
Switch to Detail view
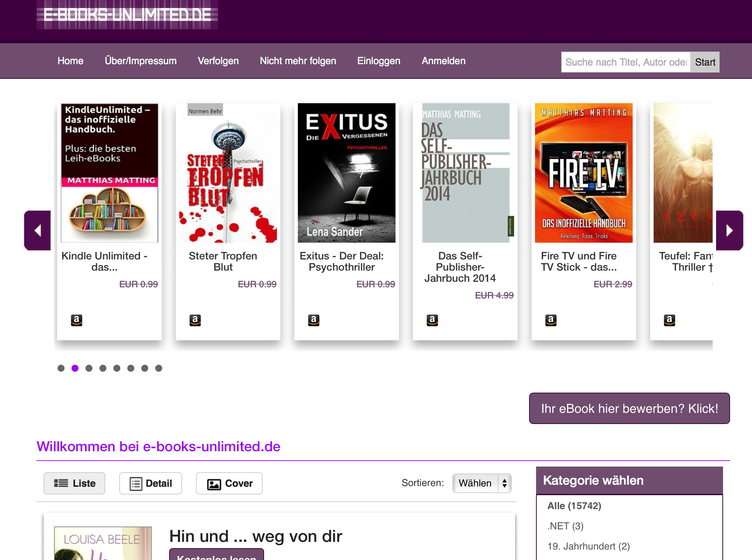151,483
